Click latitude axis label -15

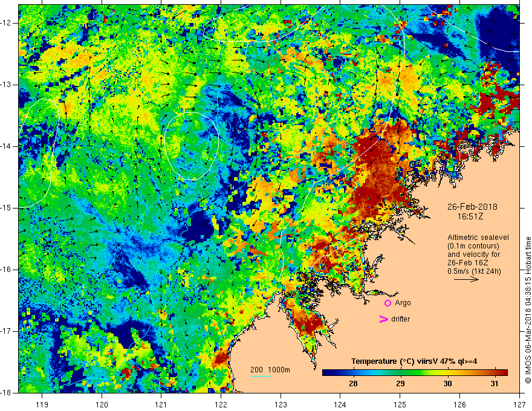(x=6, y=208)
